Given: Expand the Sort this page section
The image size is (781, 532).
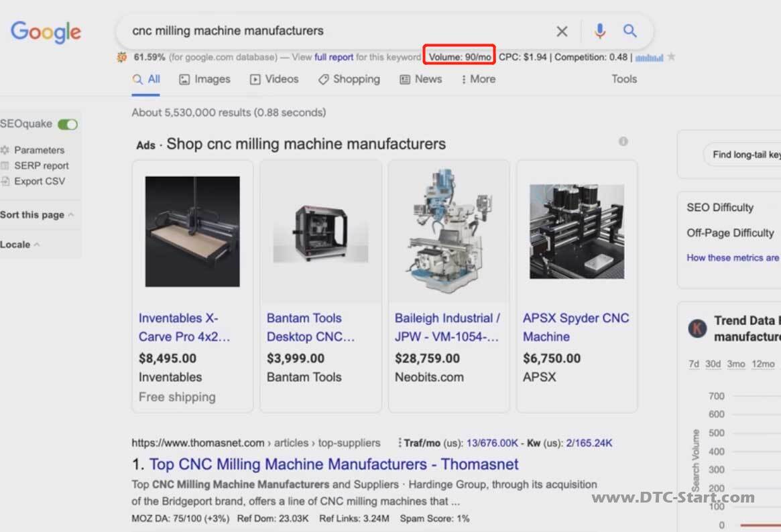Looking at the screenshot, I should coord(37,215).
